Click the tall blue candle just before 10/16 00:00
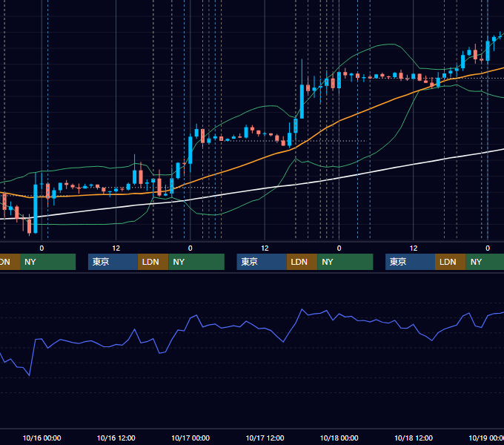Screen dimensions: 504x445 [x=36, y=208]
